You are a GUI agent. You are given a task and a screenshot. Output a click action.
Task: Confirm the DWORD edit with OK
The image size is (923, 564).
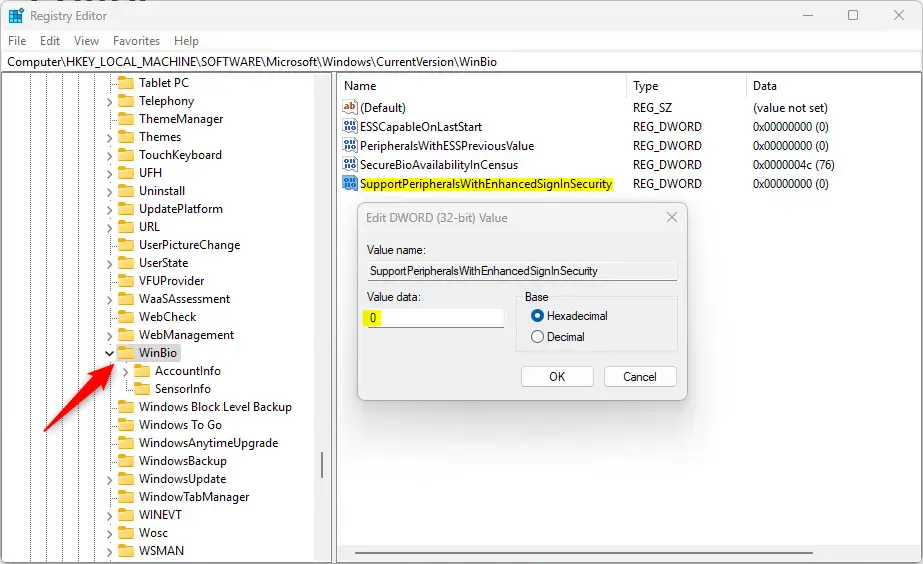tap(557, 377)
